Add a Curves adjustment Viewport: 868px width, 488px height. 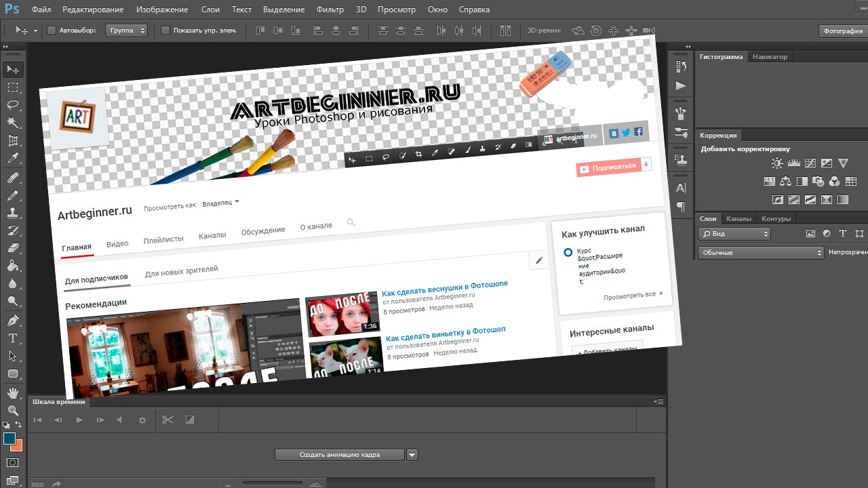coord(810,163)
